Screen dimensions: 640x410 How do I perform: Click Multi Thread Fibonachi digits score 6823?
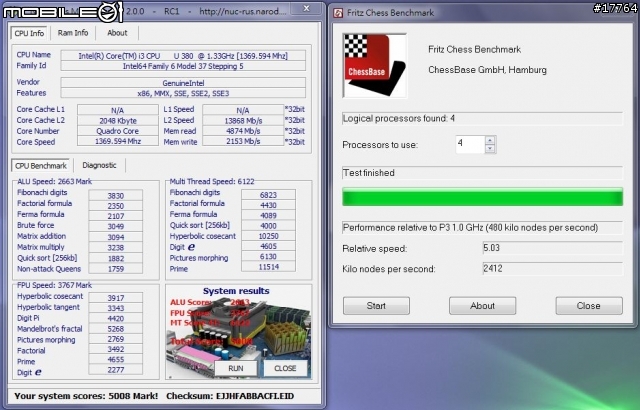click(x=268, y=195)
